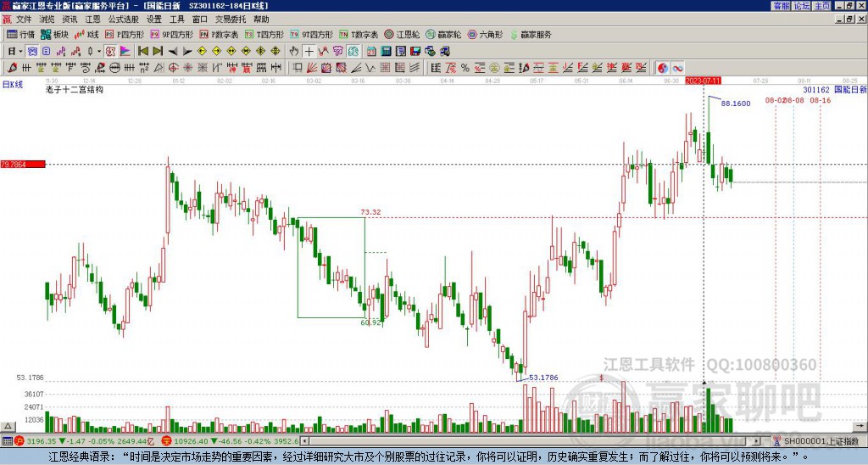
Task: Click the 73.32 price level label
Action: click(x=371, y=212)
